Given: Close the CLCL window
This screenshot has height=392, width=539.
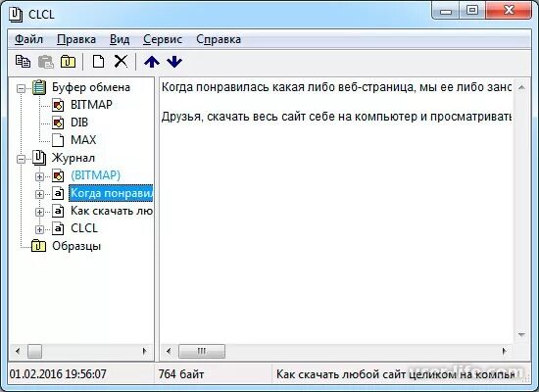Looking at the screenshot, I should (x=509, y=11).
